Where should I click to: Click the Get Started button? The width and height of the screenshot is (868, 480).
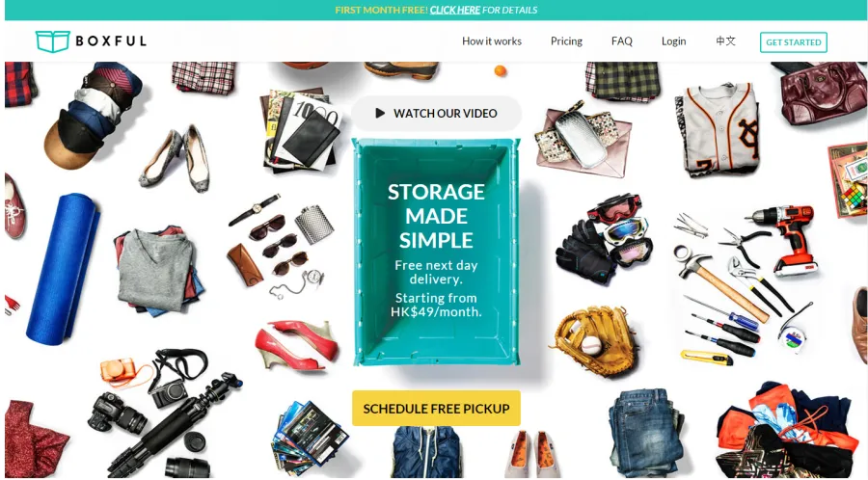(x=794, y=42)
